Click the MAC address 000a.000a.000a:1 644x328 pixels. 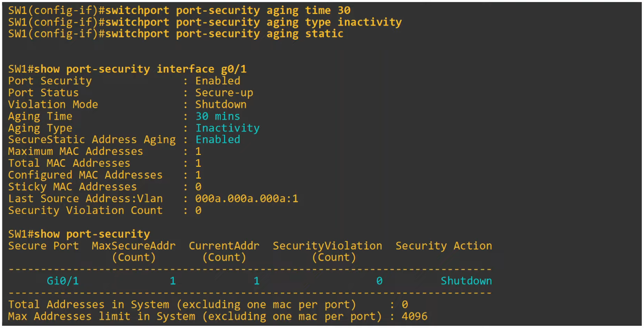(x=247, y=199)
